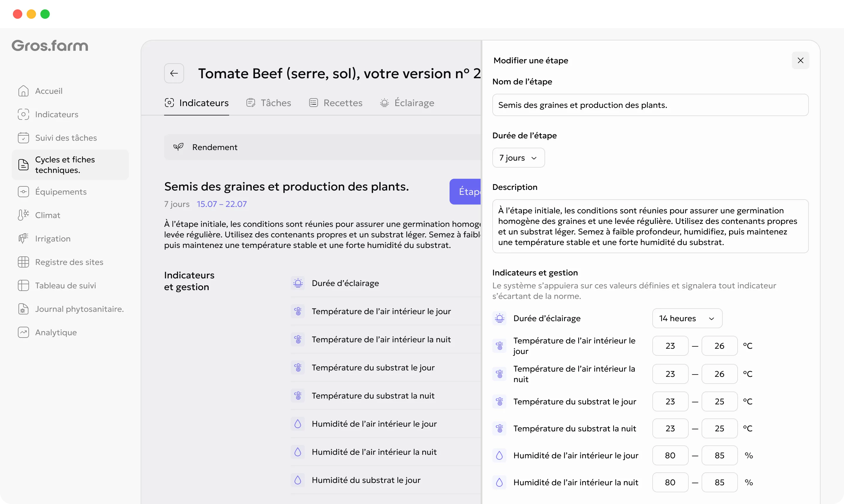Screen dimensions: 844x504
Task: Click droplet icon beside Humidité du substrat le jour
Action: 298,481
